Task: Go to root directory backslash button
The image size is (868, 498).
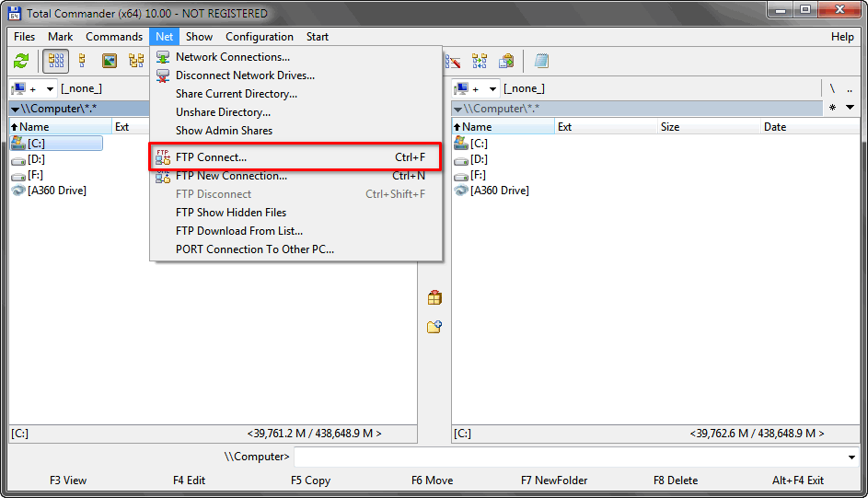Action: click(x=833, y=88)
